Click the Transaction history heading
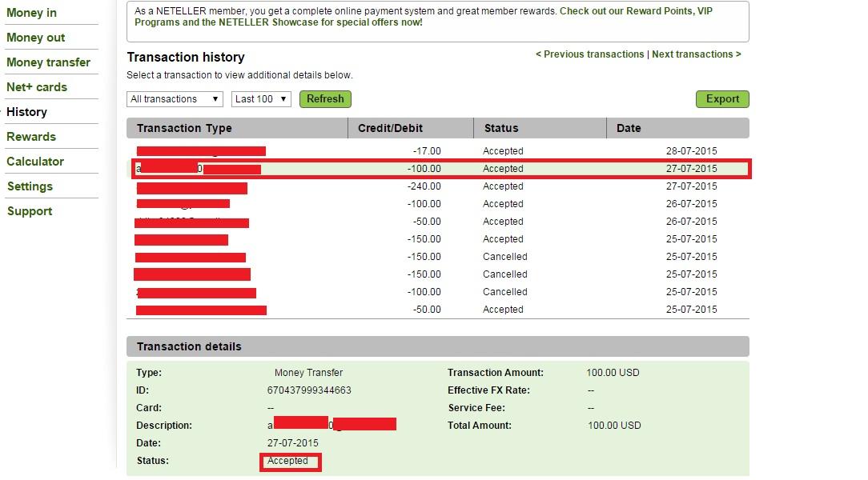Screen dimensions: 868x480 click(186, 58)
